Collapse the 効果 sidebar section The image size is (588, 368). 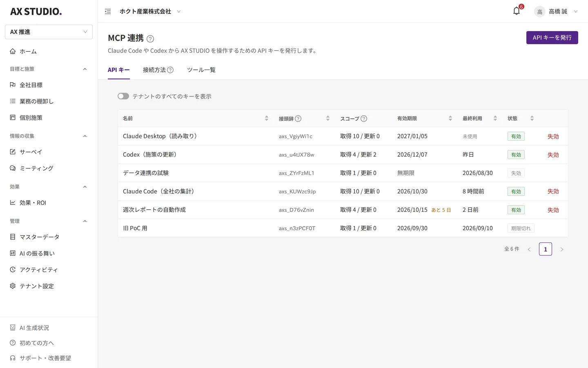point(85,187)
